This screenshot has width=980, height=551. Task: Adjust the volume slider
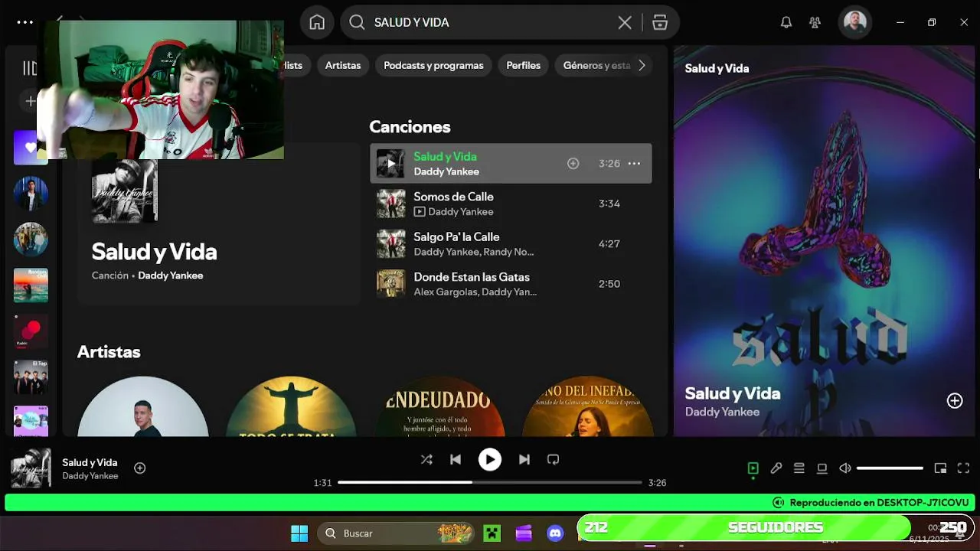point(890,468)
